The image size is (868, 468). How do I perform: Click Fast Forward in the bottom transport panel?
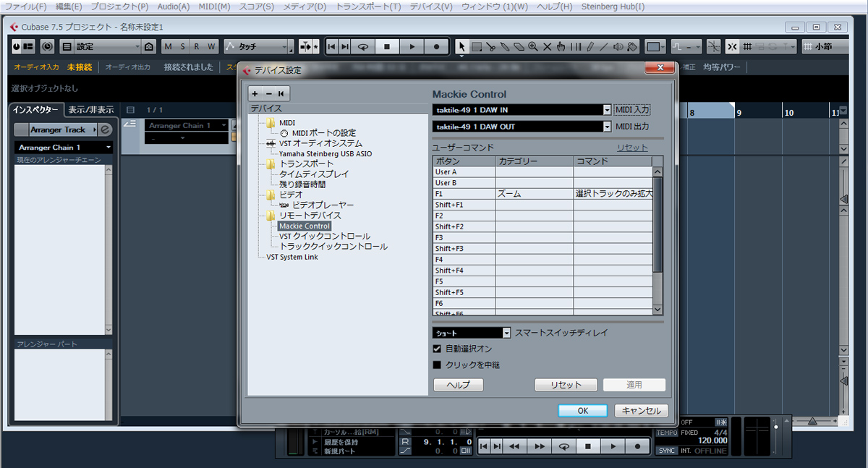[539, 446]
